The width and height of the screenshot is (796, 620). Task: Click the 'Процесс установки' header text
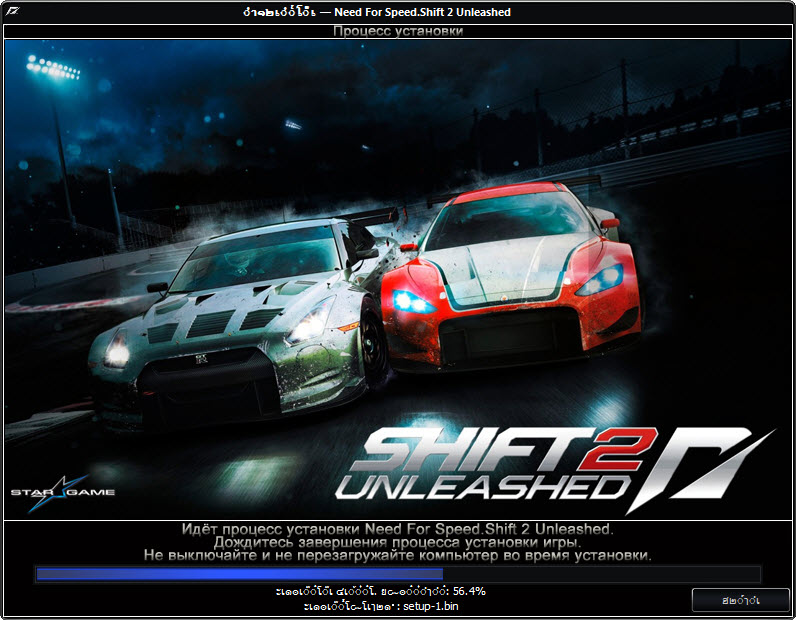398,31
